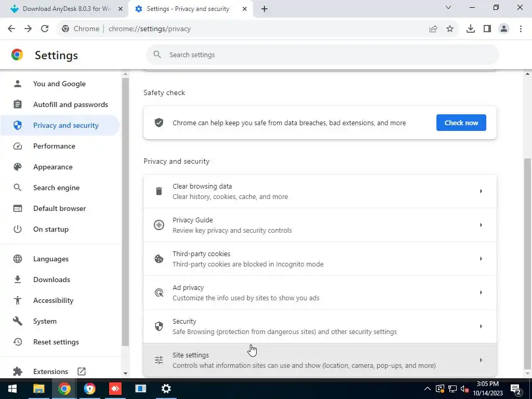
Task: Click the cookie icon for Third-party cookies
Action: tap(159, 259)
